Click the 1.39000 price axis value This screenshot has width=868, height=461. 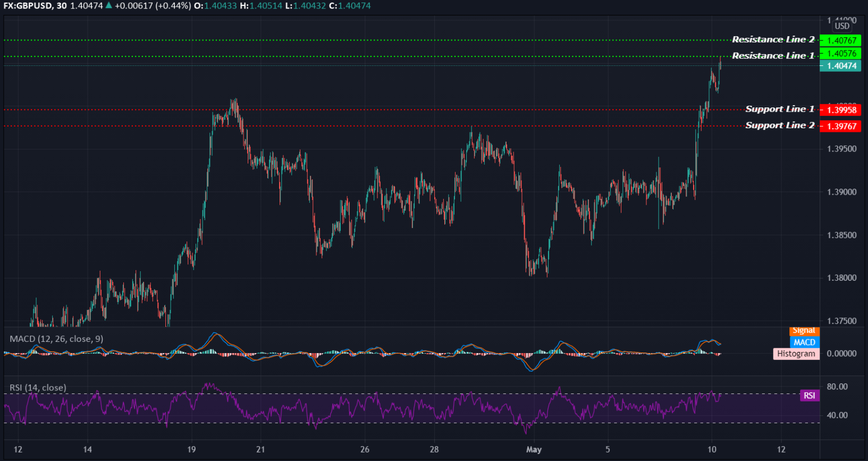click(x=842, y=192)
